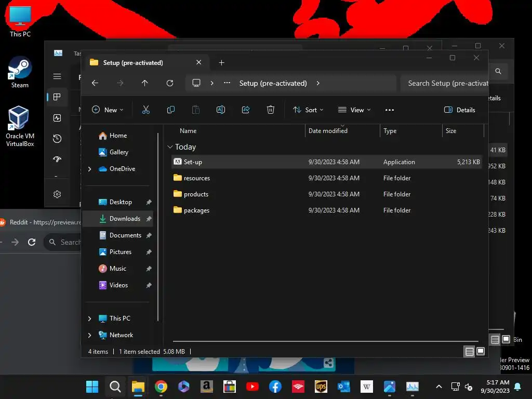The height and width of the screenshot is (399, 532).
Task: Select the products folder
Action: pyautogui.click(x=326, y=194)
